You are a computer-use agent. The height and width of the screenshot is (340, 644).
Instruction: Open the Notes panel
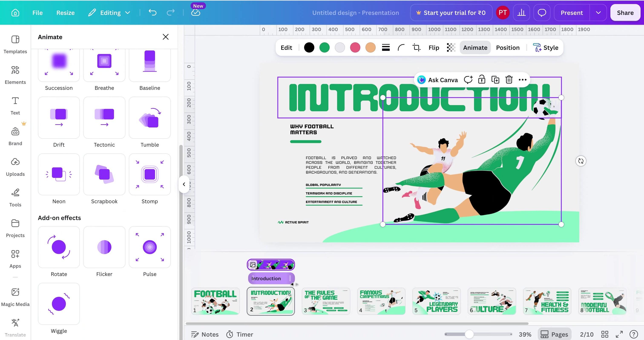(205, 334)
